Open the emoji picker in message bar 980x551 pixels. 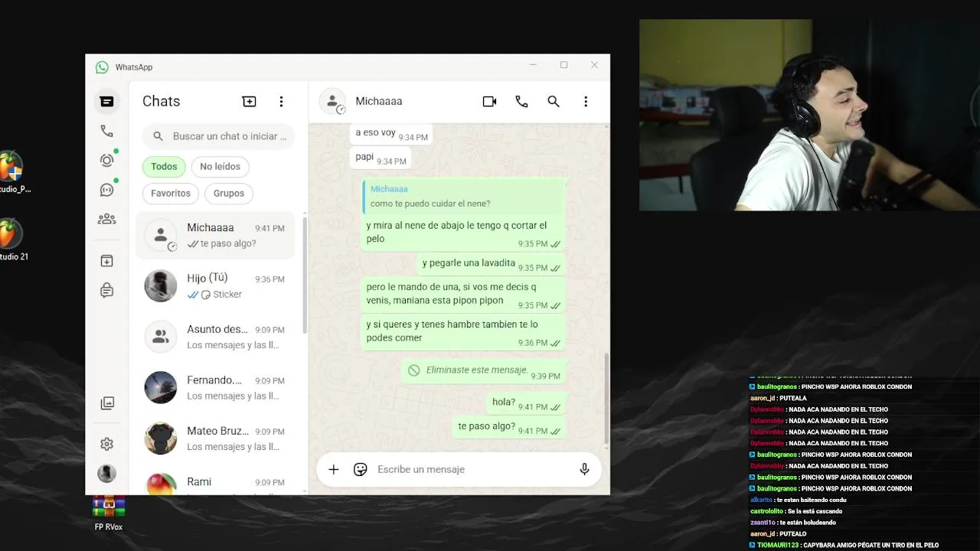[x=360, y=469]
